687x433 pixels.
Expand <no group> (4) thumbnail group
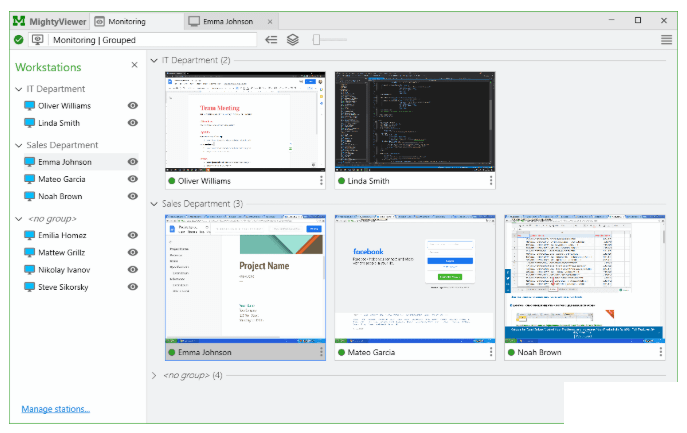pyautogui.click(x=154, y=376)
